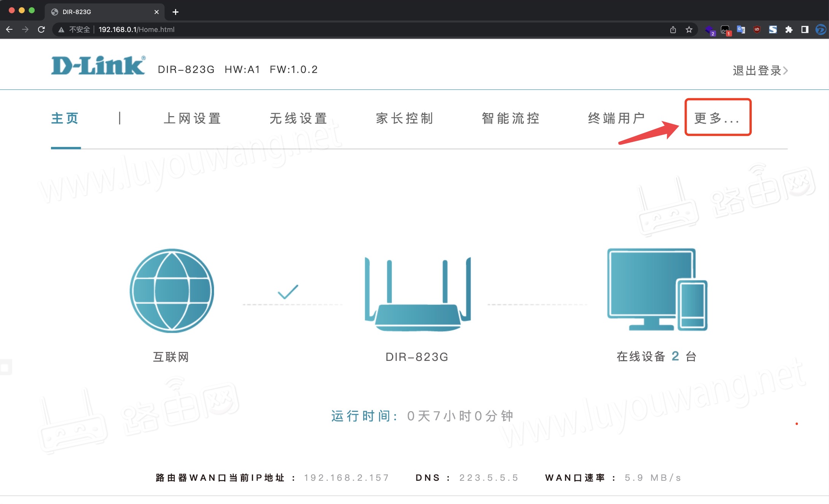This screenshot has height=504, width=829.
Task: Open the 家长控制 tab
Action: click(x=404, y=118)
